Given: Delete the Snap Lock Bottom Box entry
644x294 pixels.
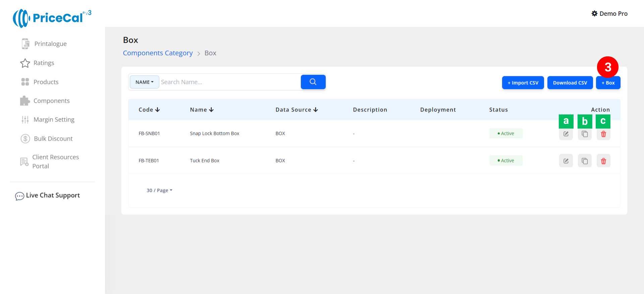Looking at the screenshot, I should [x=603, y=134].
